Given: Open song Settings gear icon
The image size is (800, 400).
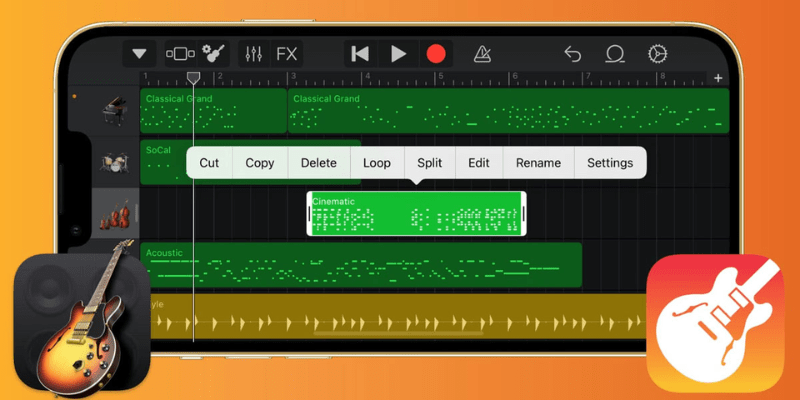Looking at the screenshot, I should coord(658,54).
